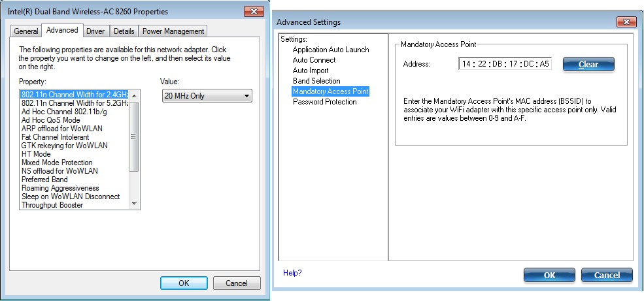
Task: Close the Wireless-AC 8260 Properties window
Action: point(254,12)
